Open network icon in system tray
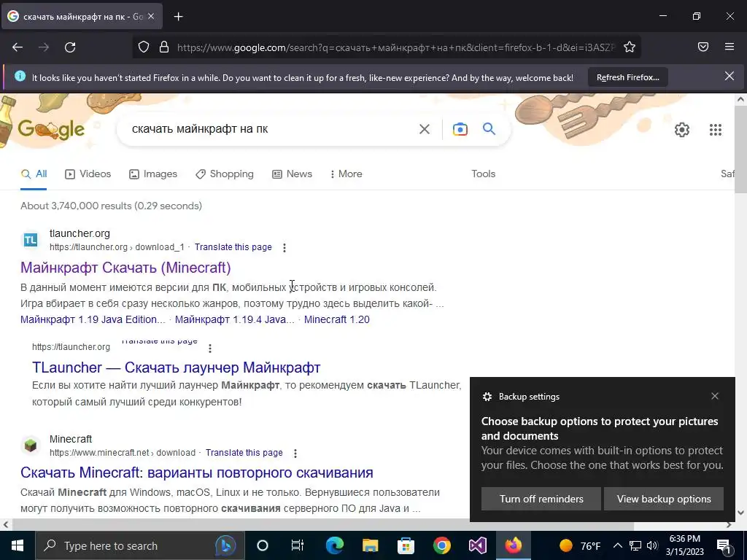Viewport: 747px width, 560px height. (x=635, y=545)
